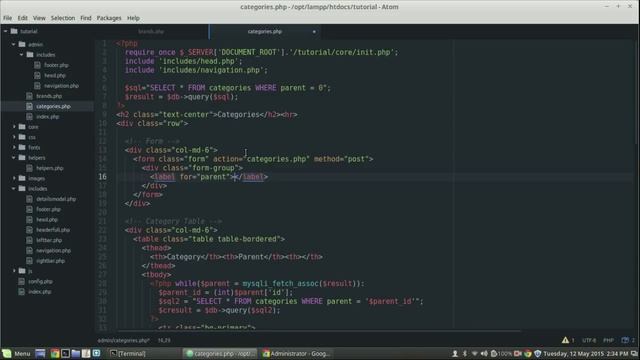Click the js folder icon
The height and width of the screenshot is (360, 640).
[22, 271]
